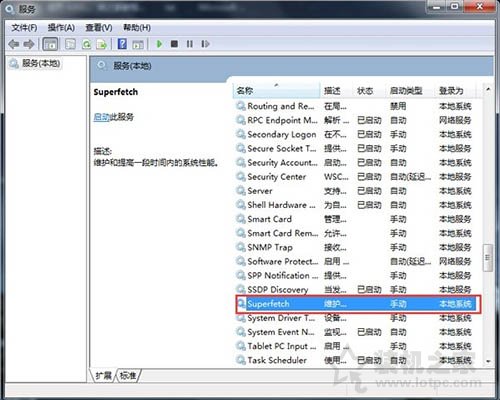Click 网络服务 login in RPC Endpoint row
Screen dimensions: 500x400
tap(455, 120)
